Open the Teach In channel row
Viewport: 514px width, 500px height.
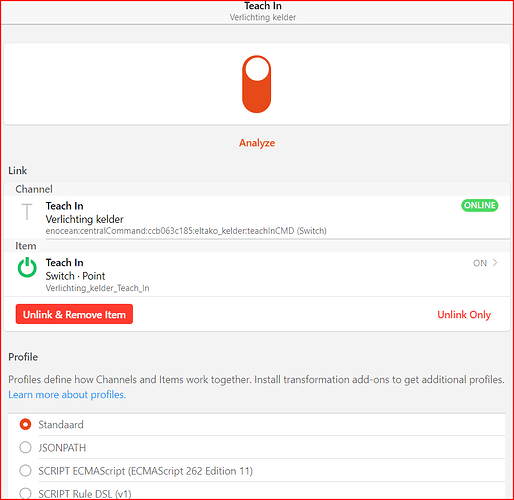tap(257, 217)
